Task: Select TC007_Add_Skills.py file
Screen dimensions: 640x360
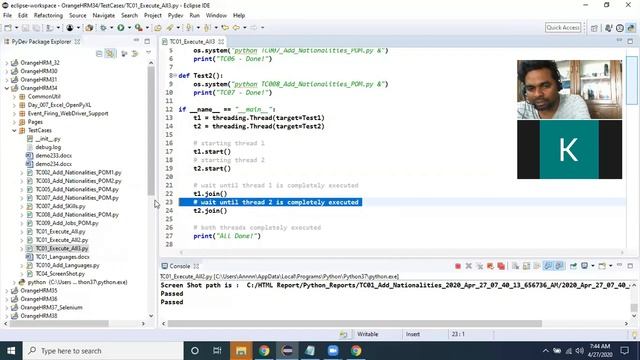Action: point(60,207)
